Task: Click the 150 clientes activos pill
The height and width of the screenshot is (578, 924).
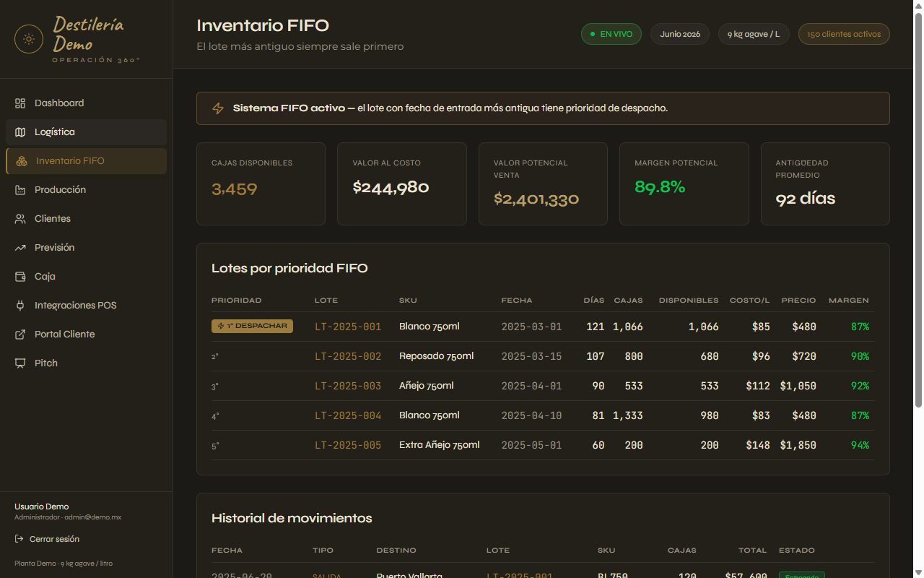Action: click(x=844, y=34)
